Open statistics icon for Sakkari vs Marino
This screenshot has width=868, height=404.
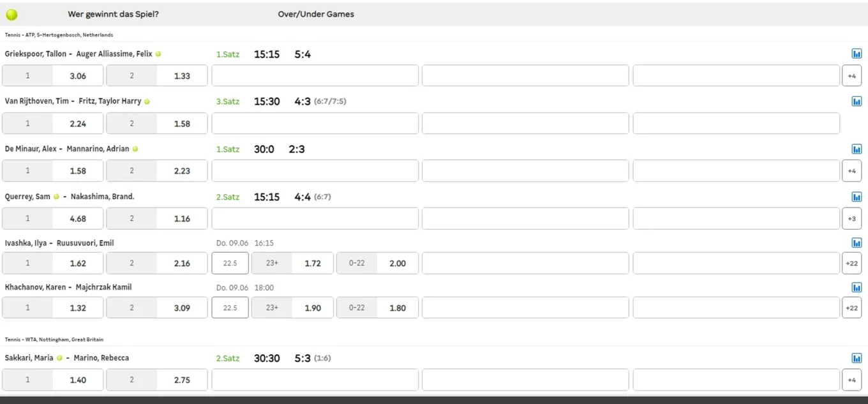tap(857, 358)
